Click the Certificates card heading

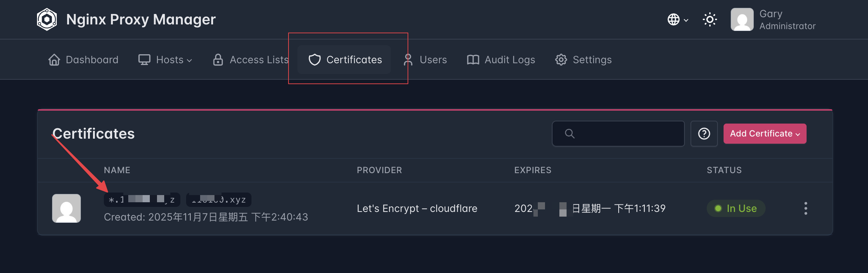[x=93, y=134]
